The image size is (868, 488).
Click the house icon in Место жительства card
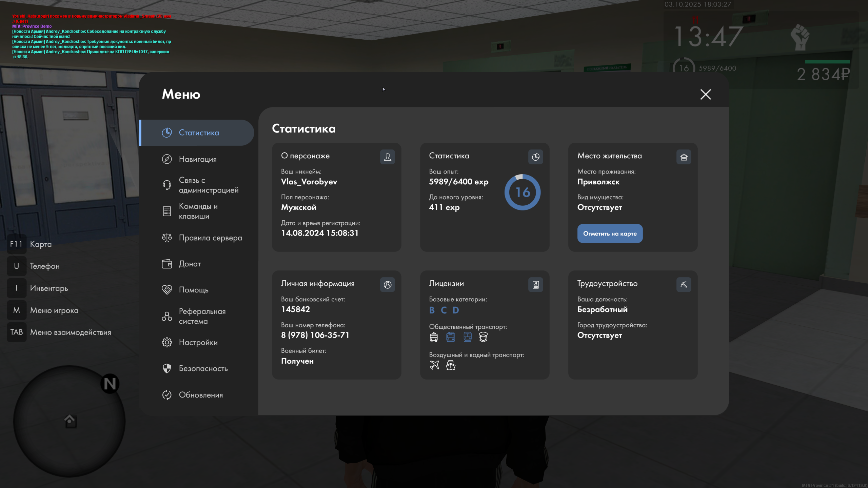[x=684, y=157]
